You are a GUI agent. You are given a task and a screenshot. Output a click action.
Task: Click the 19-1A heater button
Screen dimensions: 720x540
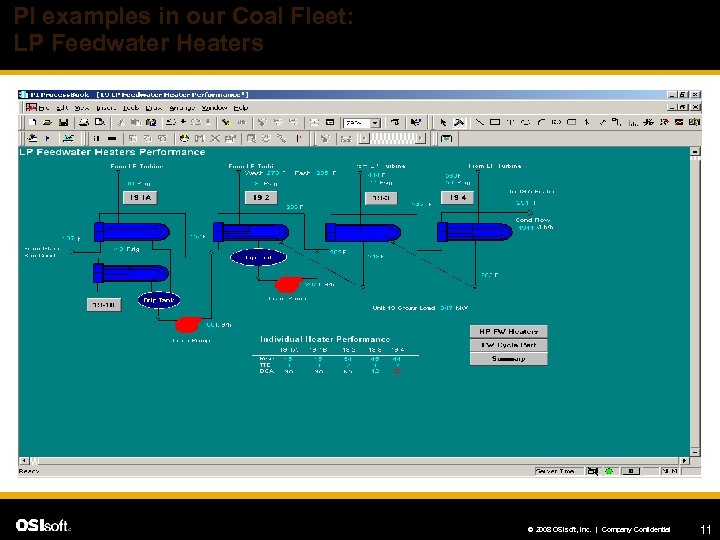click(x=140, y=197)
